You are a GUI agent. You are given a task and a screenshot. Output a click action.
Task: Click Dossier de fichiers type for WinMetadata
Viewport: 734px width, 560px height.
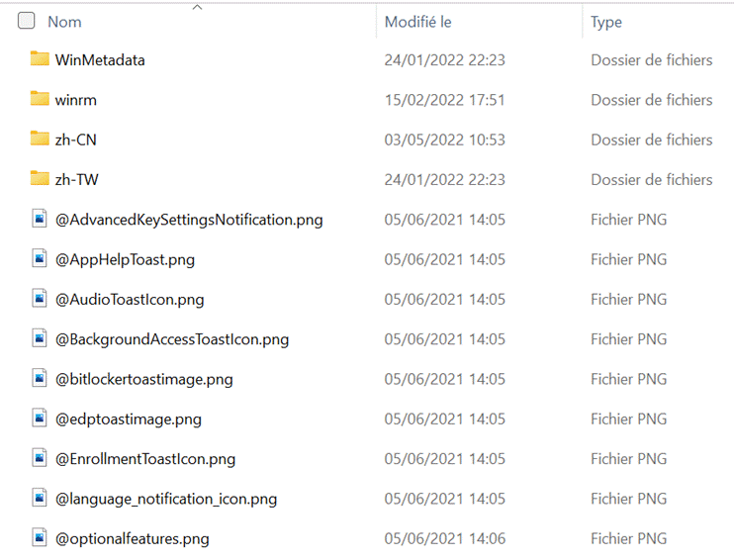click(x=652, y=60)
